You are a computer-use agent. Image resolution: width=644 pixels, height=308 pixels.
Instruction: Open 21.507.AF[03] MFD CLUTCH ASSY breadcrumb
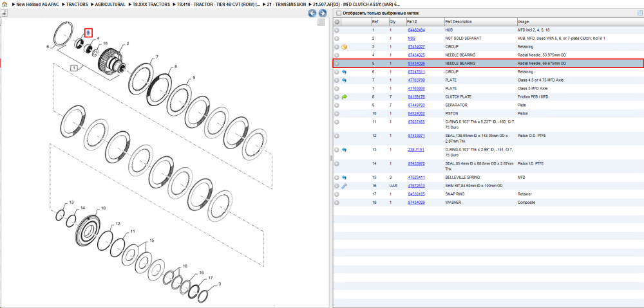click(357, 4)
